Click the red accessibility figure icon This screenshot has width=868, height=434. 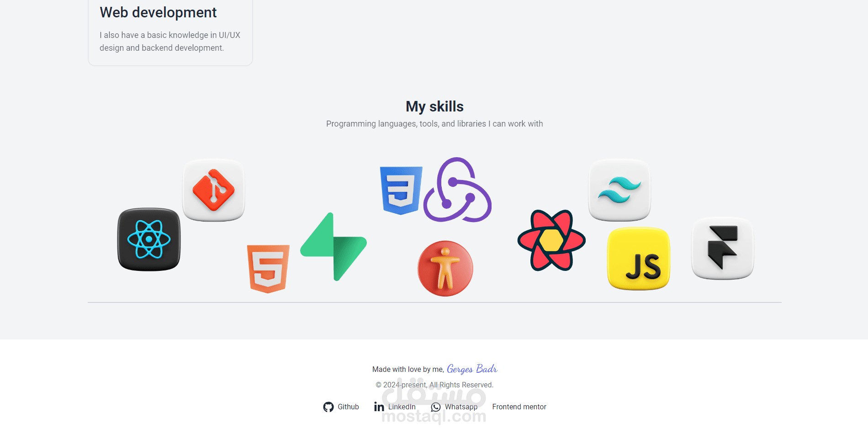point(445,269)
